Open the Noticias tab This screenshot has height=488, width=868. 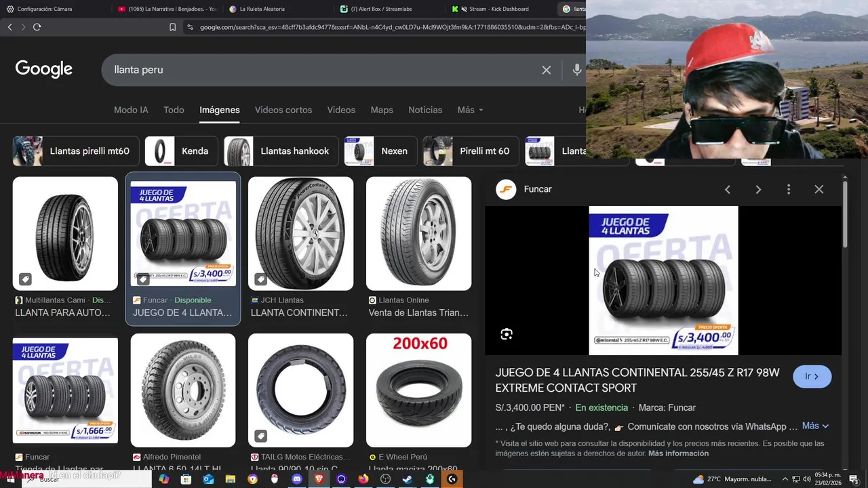click(425, 110)
